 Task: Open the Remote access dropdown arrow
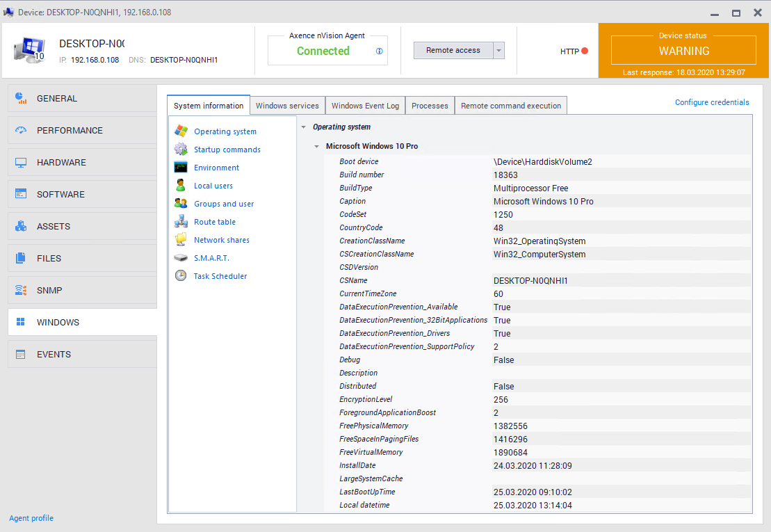[498, 50]
